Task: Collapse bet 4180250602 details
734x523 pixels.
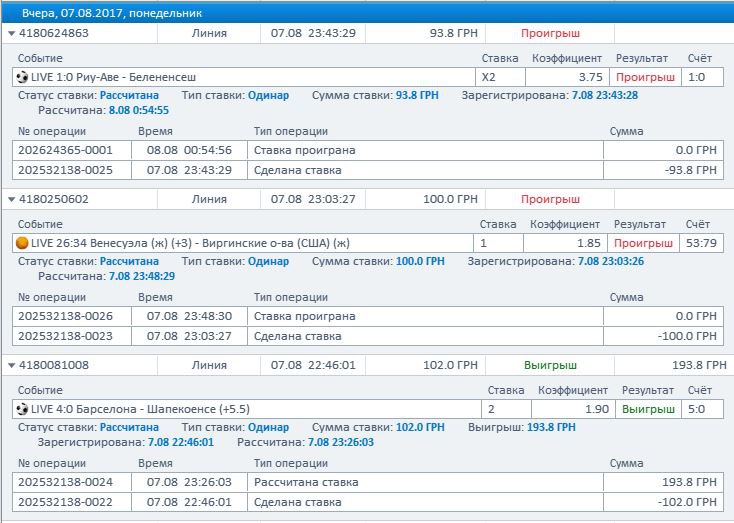Action: (x=11, y=199)
